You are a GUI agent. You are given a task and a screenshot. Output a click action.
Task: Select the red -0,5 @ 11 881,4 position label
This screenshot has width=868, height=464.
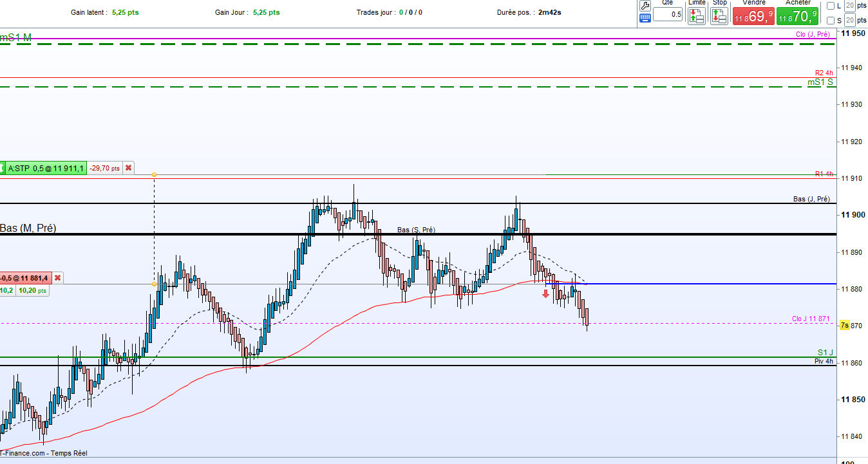26,277
